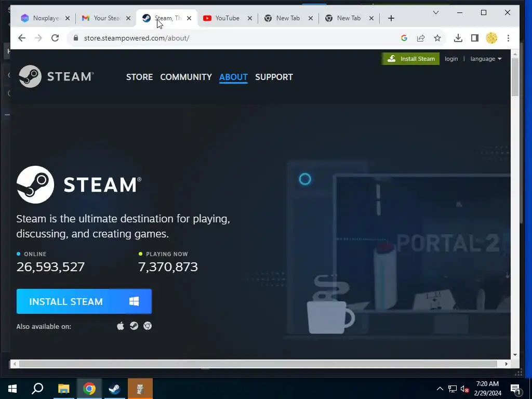Choose macOS download Apple icon

[121, 326]
